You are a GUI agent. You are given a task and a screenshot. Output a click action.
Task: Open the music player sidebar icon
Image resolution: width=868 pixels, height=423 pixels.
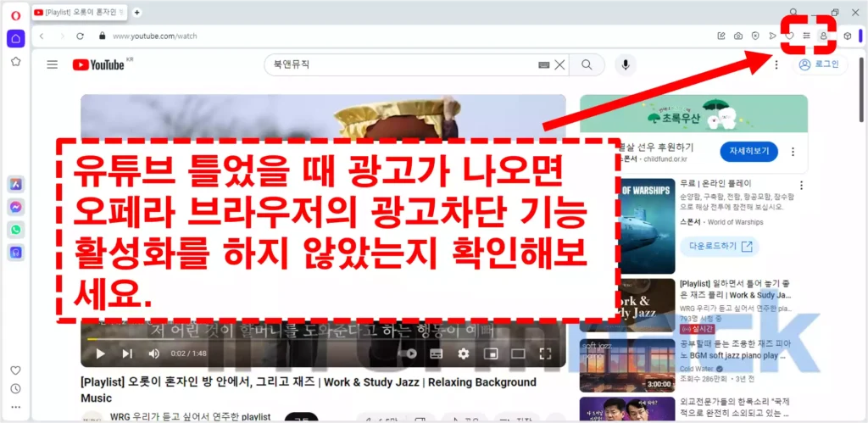[16, 253]
